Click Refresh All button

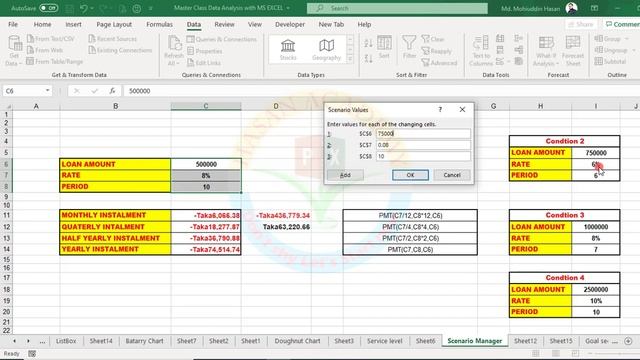coord(174,51)
